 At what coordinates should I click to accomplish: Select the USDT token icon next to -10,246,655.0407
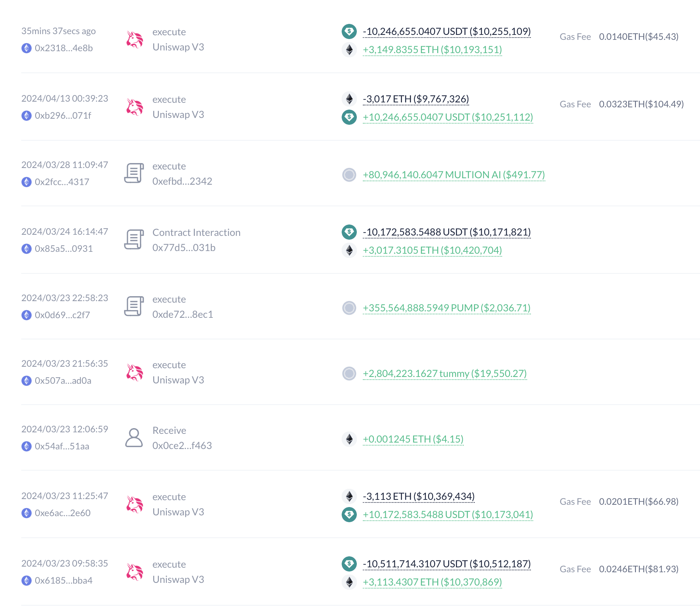point(349,32)
